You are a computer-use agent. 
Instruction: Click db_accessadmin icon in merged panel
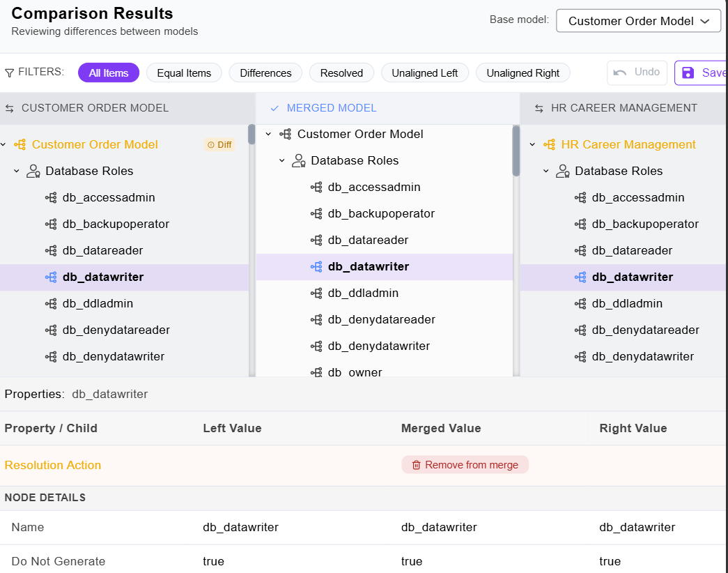click(316, 187)
